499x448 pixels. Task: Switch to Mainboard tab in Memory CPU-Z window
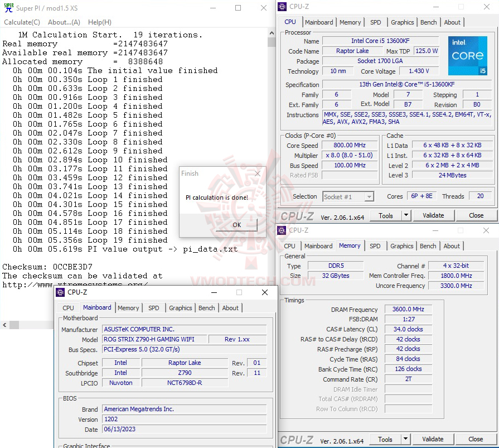[318, 246]
